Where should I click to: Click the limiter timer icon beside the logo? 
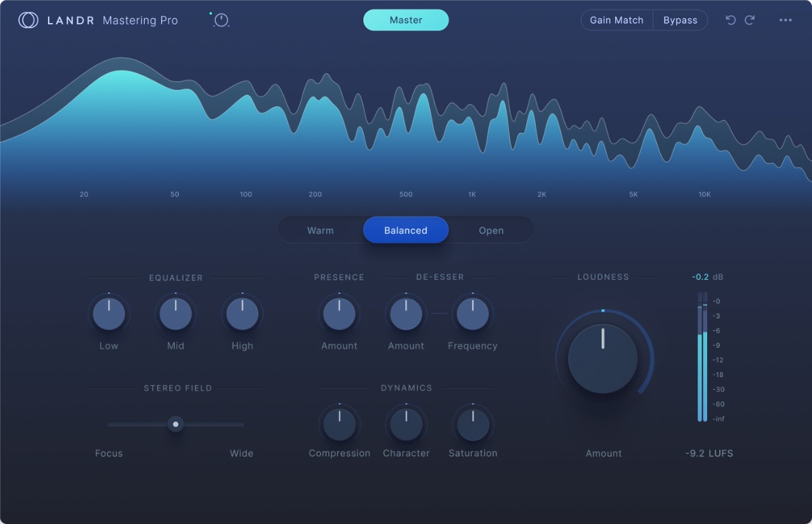tap(220, 20)
